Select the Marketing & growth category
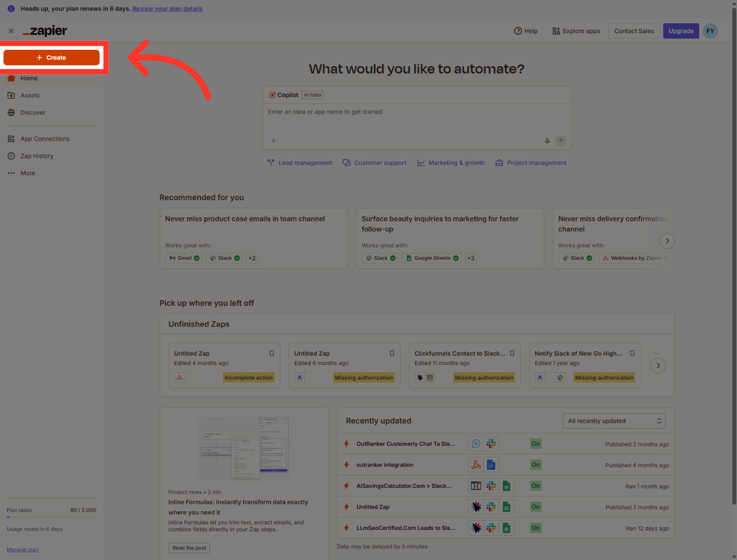This screenshot has height=560, width=737. click(x=451, y=163)
